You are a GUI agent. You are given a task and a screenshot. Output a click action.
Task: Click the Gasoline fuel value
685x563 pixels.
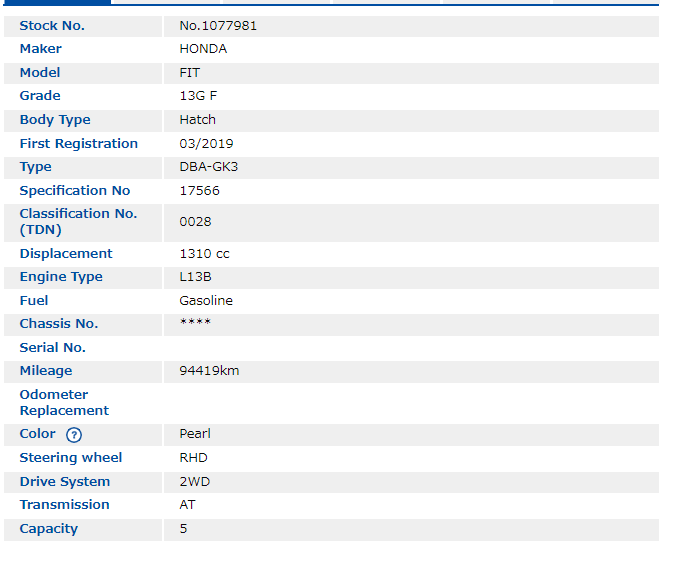click(206, 301)
